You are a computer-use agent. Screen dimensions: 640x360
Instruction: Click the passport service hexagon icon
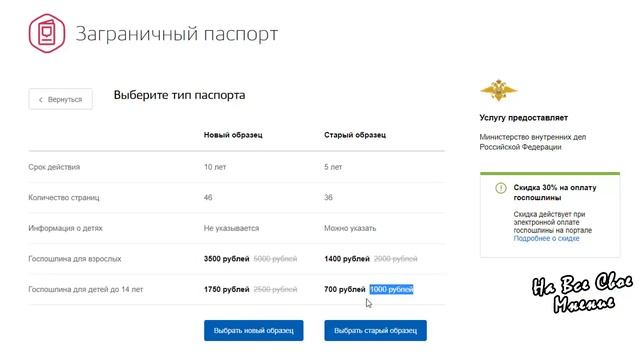(47, 33)
